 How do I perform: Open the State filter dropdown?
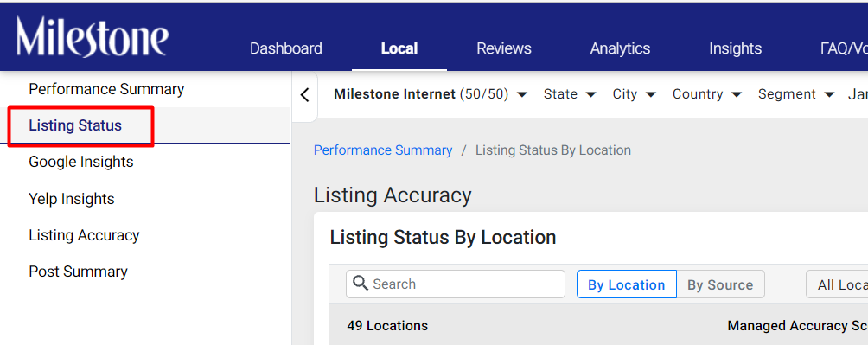(570, 94)
